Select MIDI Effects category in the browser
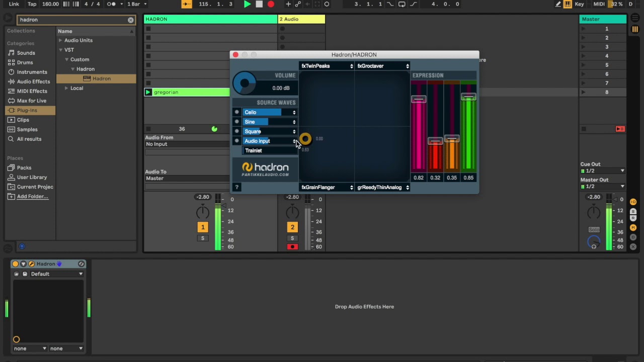Image resolution: width=644 pixels, height=362 pixels. [32, 91]
